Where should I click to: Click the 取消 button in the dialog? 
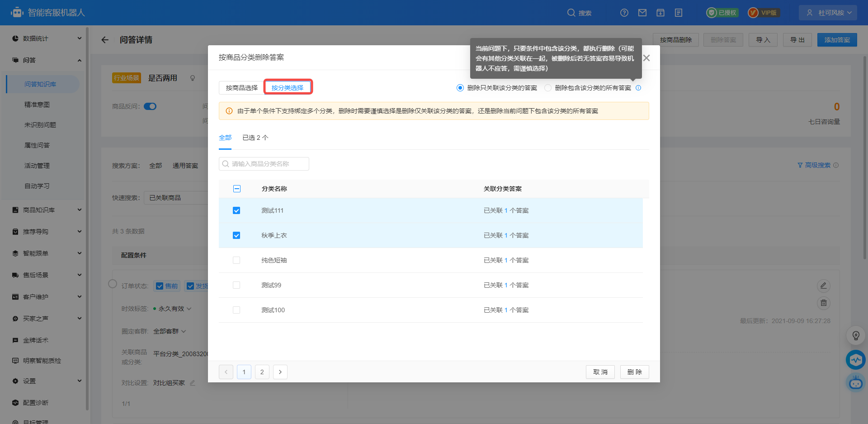coord(600,372)
